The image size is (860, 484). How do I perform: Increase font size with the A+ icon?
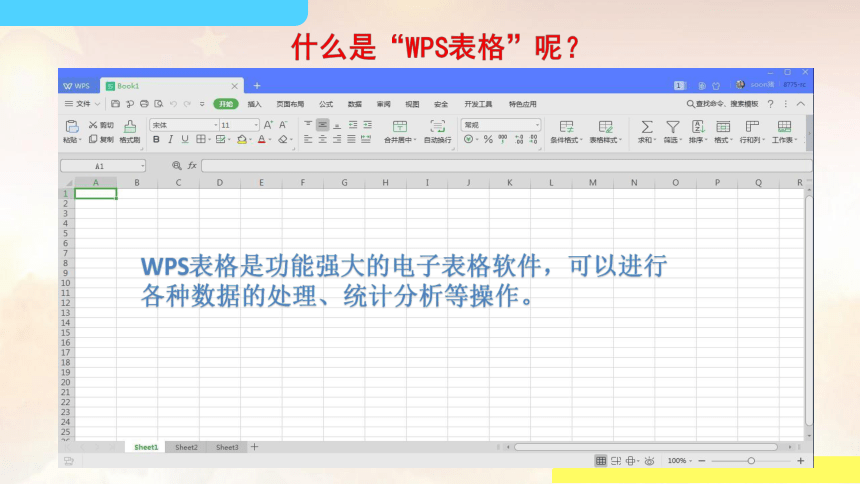point(268,125)
